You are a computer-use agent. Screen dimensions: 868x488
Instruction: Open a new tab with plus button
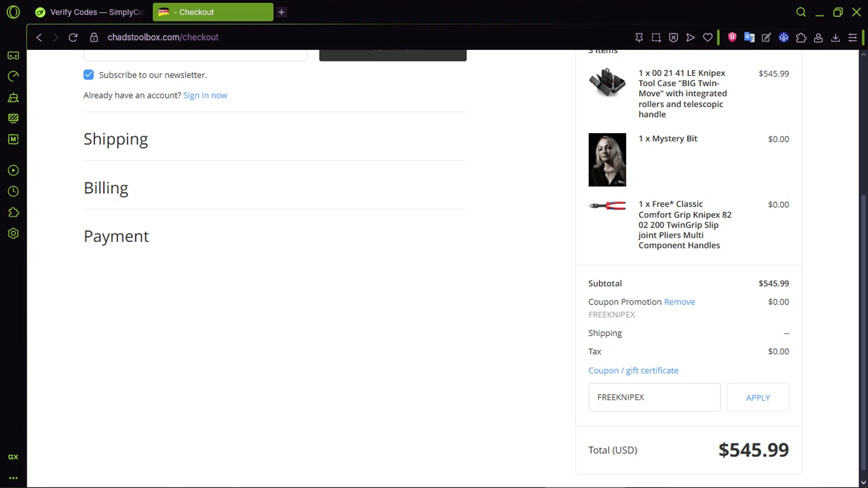click(x=282, y=12)
